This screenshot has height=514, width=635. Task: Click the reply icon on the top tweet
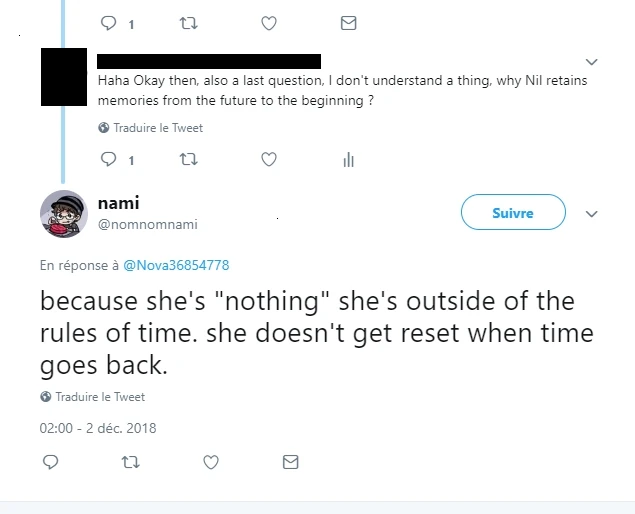click(x=110, y=22)
